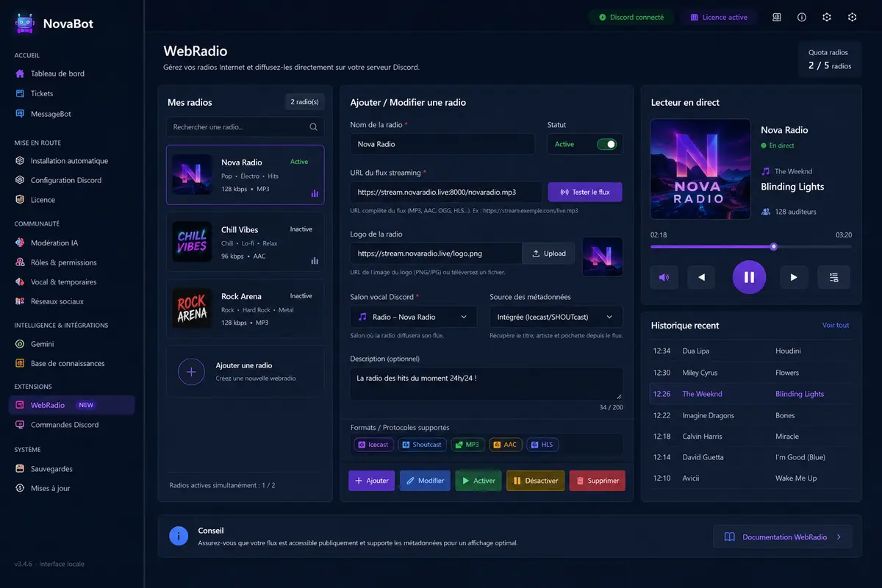The width and height of the screenshot is (882, 588).
Task: Click the Voir tout history link
Action: tap(836, 325)
